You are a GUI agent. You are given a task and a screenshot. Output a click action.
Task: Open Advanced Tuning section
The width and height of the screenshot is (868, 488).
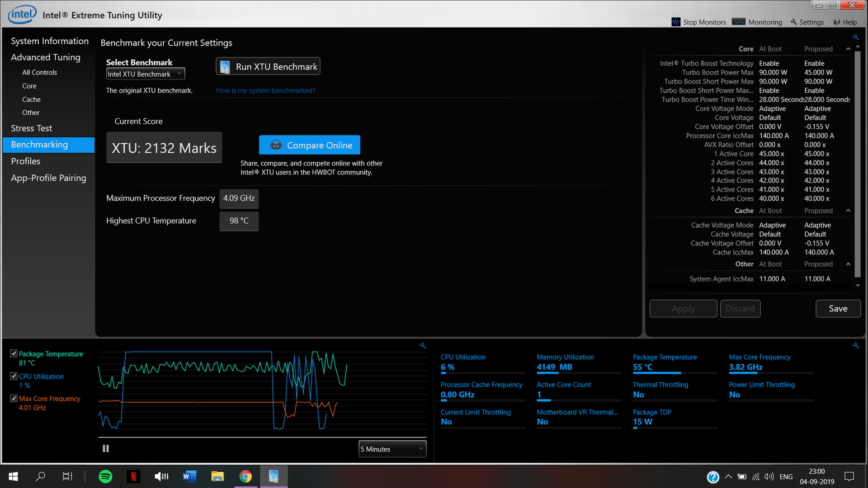tap(46, 57)
